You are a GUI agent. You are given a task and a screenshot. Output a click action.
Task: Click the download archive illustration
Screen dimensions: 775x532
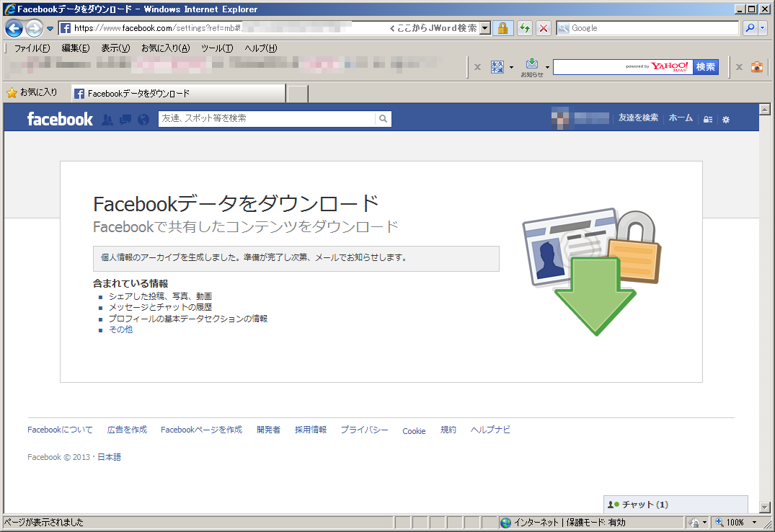coord(593,272)
